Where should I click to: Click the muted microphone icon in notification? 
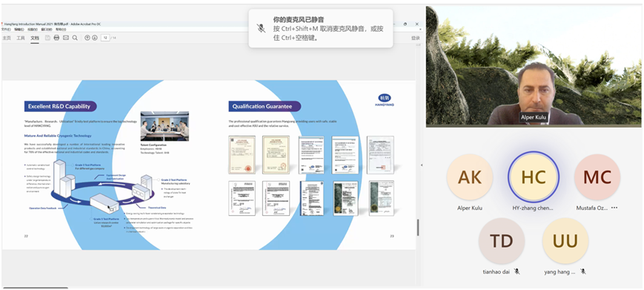tap(261, 28)
